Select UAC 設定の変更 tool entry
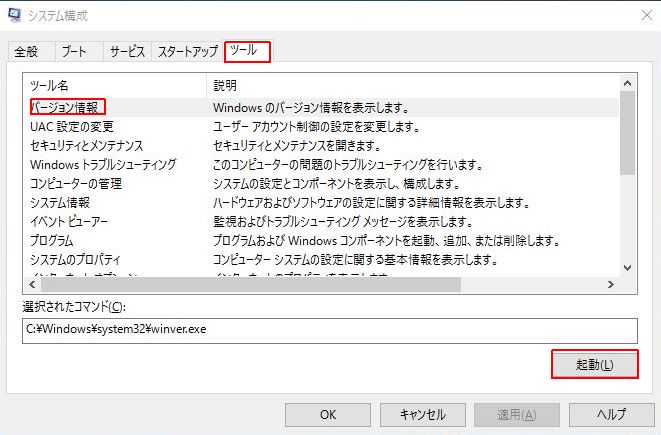 (72, 126)
